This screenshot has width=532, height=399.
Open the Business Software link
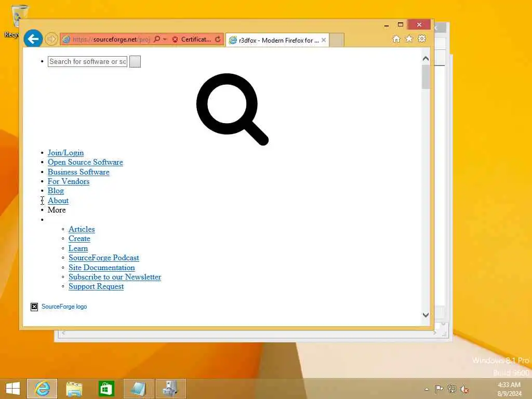tap(78, 172)
